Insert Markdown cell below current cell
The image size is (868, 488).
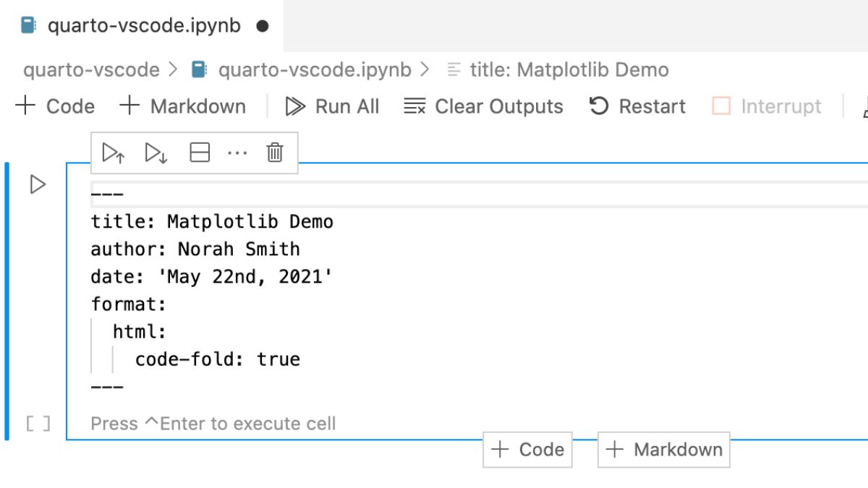click(664, 450)
